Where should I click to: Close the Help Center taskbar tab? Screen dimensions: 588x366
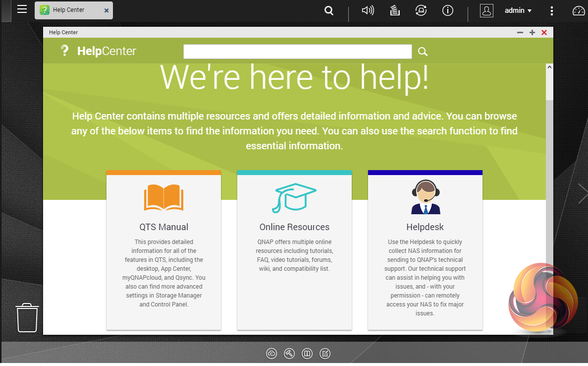click(x=107, y=10)
